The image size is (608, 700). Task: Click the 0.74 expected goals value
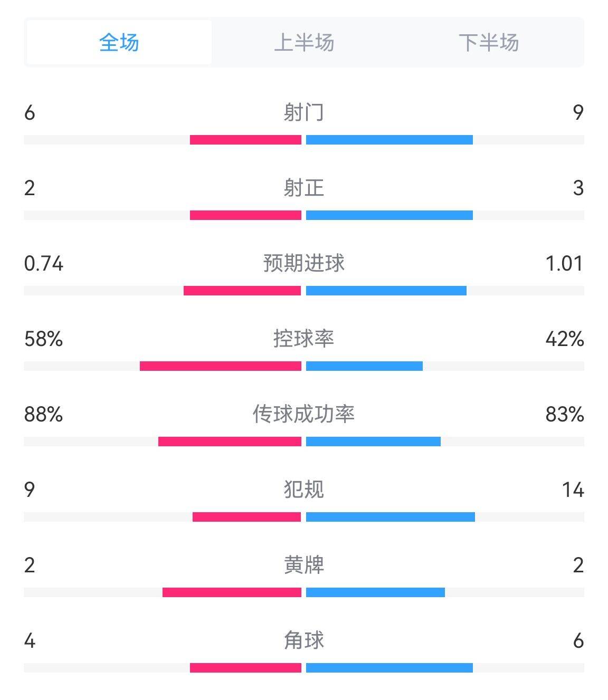(x=44, y=263)
